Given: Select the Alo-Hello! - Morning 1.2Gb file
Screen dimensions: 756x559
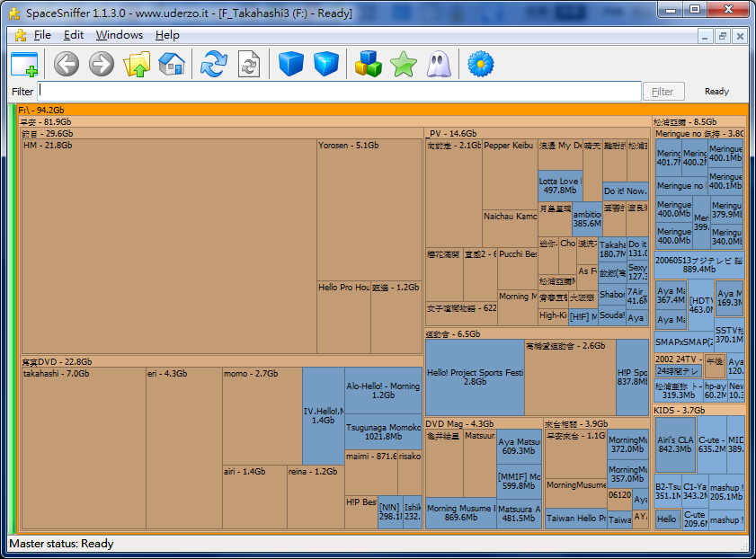Looking at the screenshot, I should (x=383, y=390).
